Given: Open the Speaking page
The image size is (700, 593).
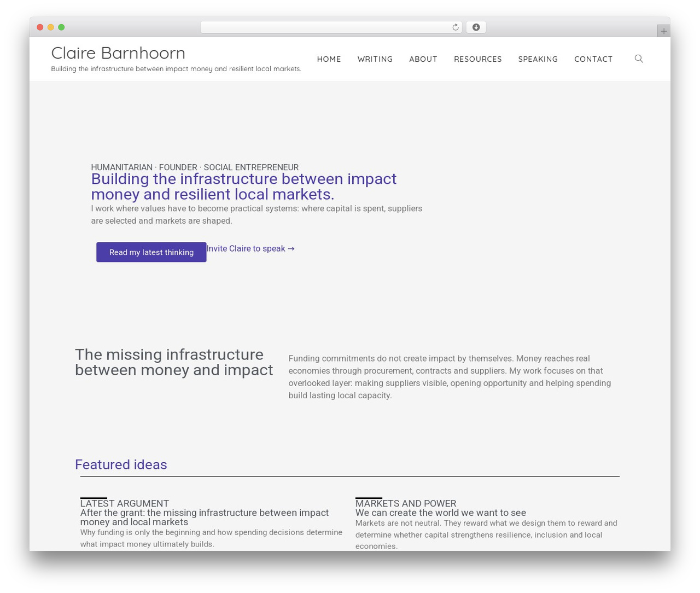Looking at the screenshot, I should (x=538, y=59).
